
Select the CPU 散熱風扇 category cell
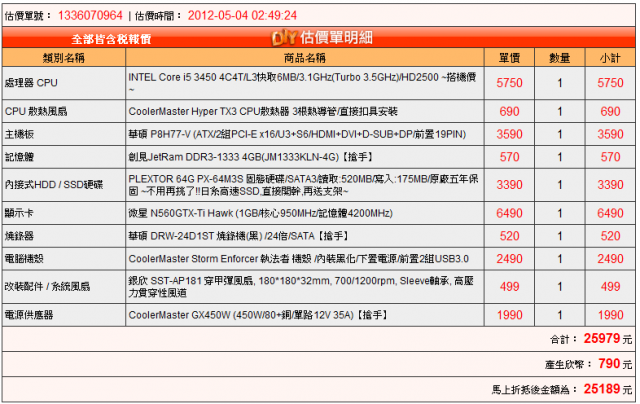pyautogui.click(x=64, y=111)
